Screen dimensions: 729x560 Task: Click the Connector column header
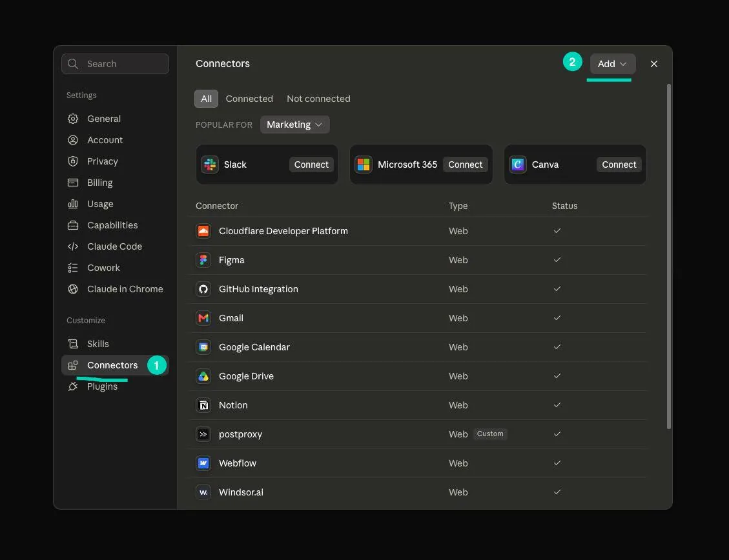point(217,206)
